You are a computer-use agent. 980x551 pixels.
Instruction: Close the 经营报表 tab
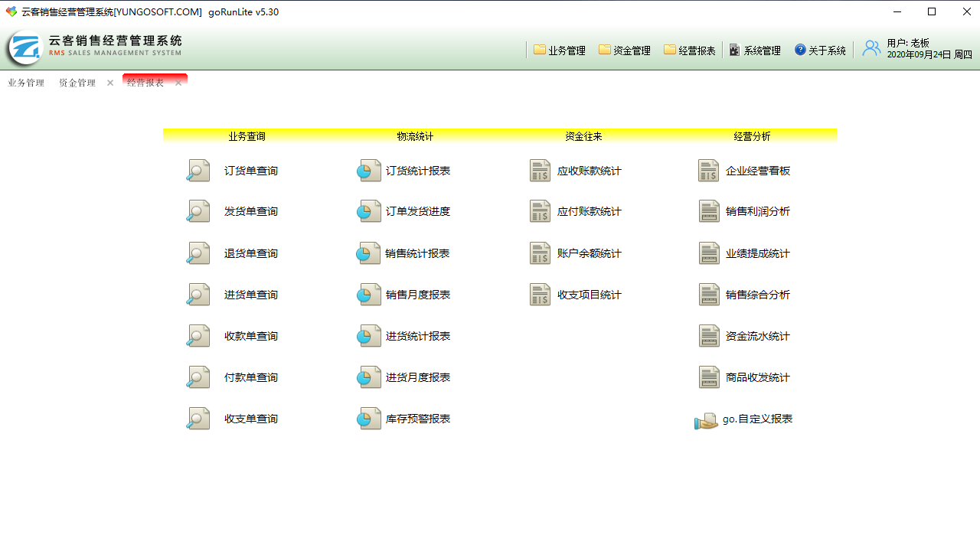click(x=178, y=83)
